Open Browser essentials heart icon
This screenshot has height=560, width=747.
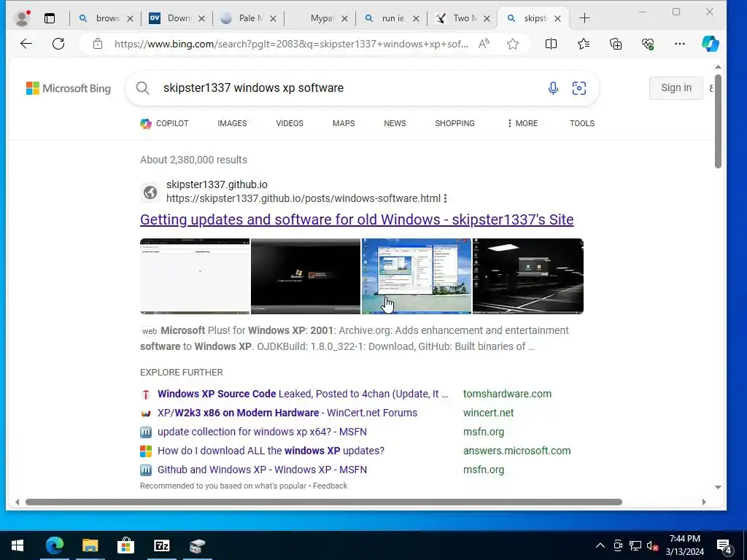pyautogui.click(x=648, y=44)
